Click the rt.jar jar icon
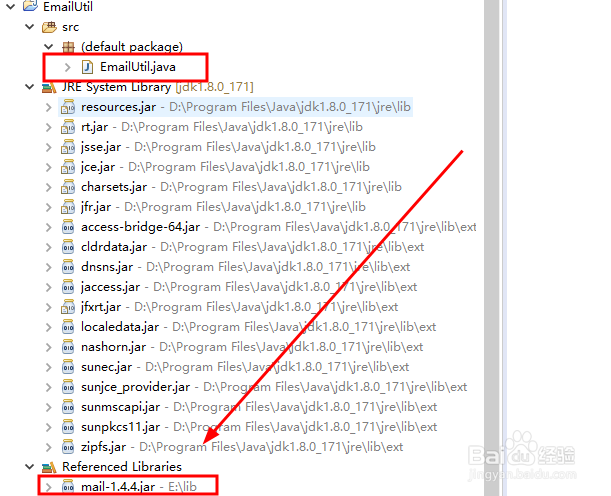611x496 pixels. coord(68,127)
